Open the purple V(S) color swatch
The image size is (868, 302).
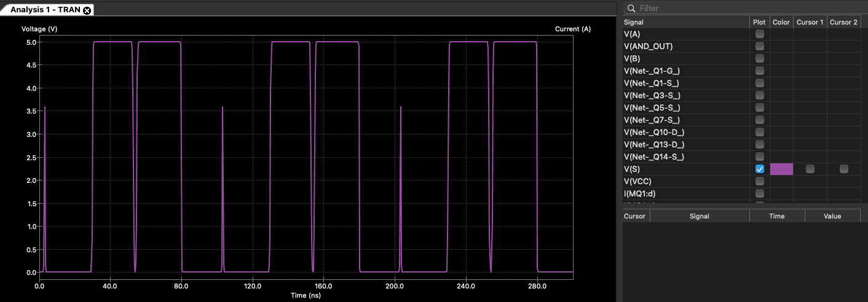(781, 169)
